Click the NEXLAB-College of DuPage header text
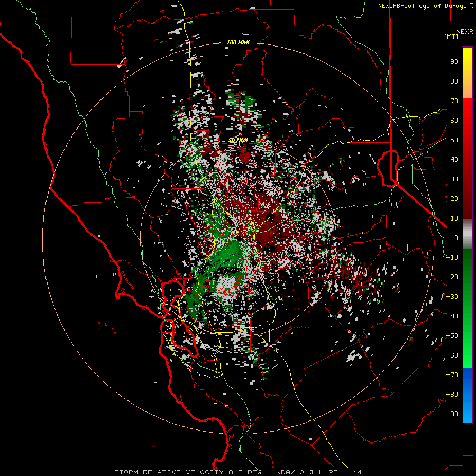The image size is (476, 476). 425,6
